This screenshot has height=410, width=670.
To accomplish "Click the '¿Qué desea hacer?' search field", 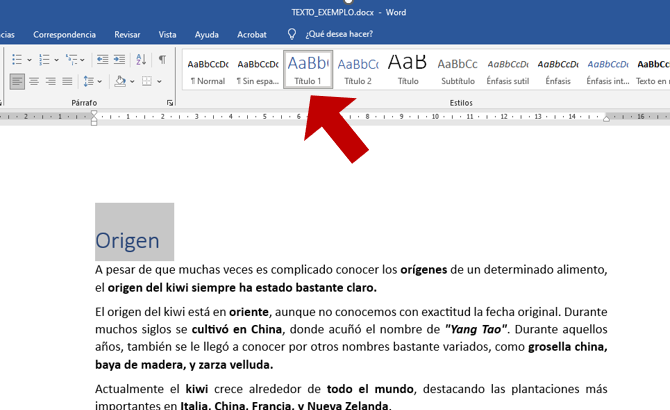I will (x=339, y=34).
